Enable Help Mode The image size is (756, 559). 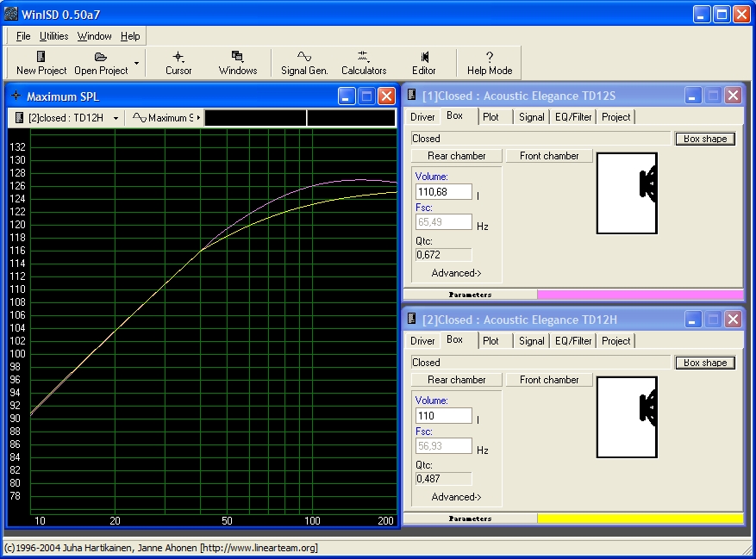click(490, 63)
